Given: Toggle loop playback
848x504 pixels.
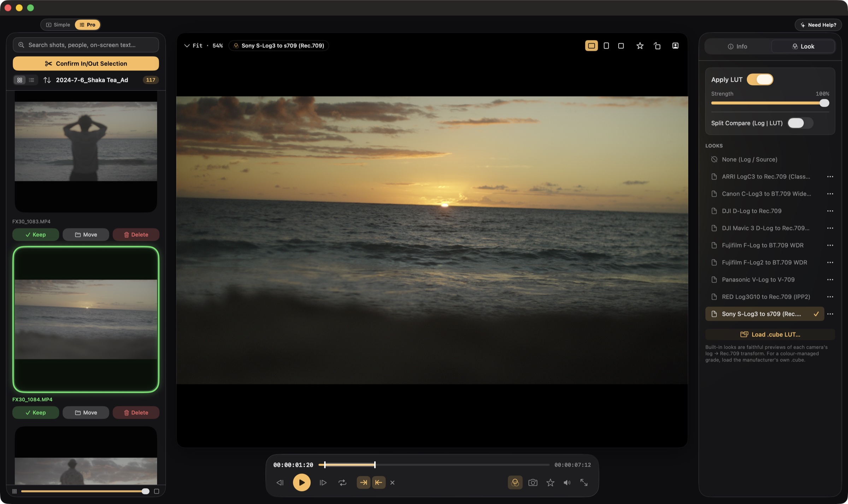Looking at the screenshot, I should [x=342, y=482].
